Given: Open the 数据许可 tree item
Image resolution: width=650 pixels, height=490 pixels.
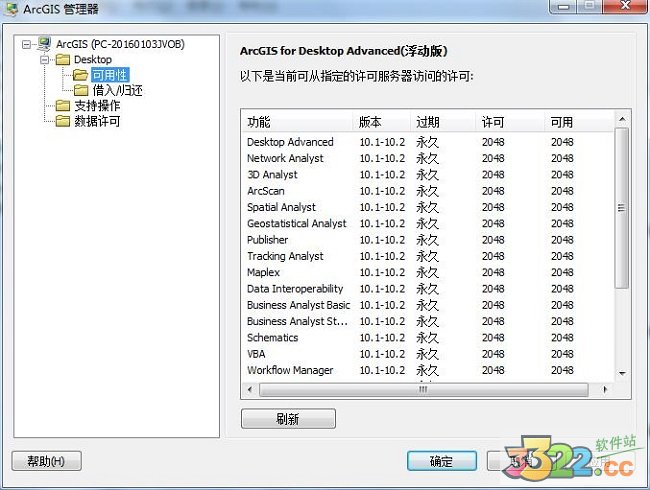Looking at the screenshot, I should 97,121.
